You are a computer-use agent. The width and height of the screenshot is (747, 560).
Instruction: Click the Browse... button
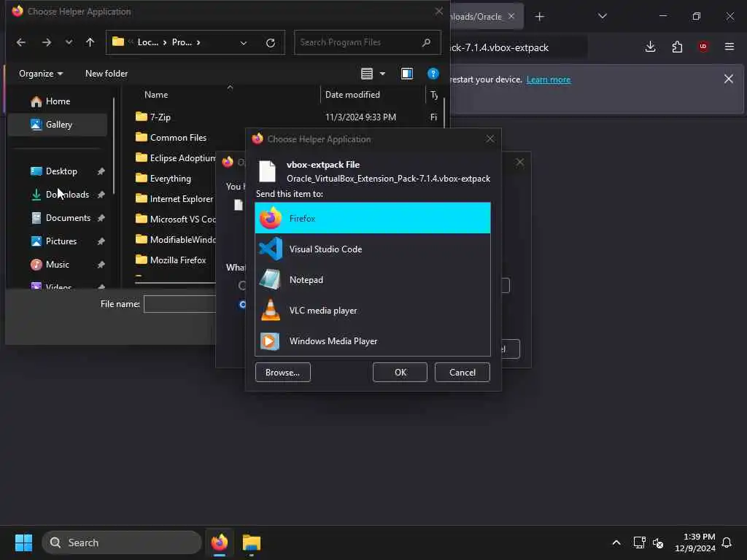click(282, 373)
